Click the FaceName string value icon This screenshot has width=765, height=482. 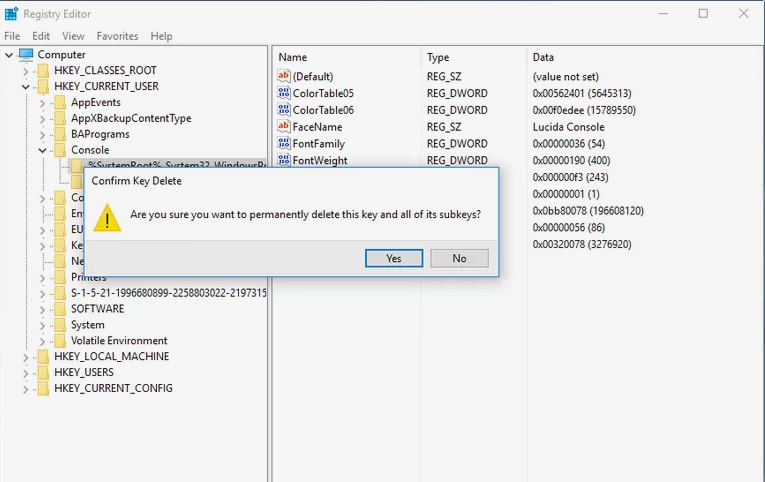(283, 126)
